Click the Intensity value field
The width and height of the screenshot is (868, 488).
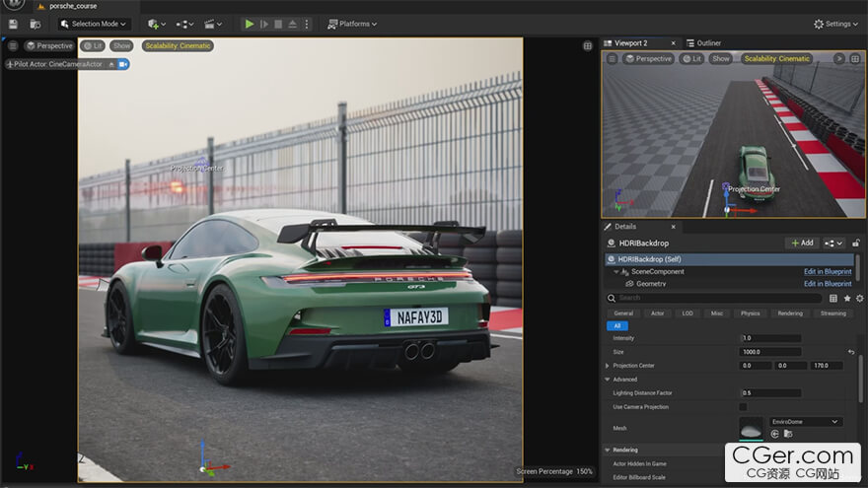pos(770,338)
